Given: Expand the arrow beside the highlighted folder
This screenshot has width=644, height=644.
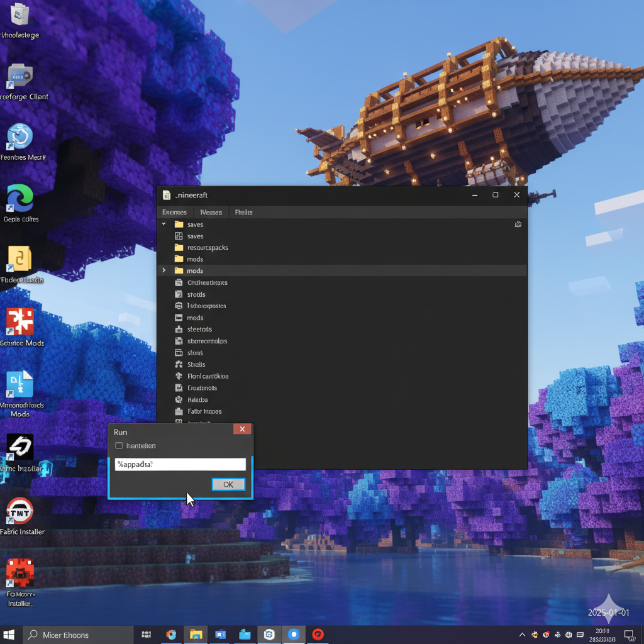Looking at the screenshot, I should 164,270.
